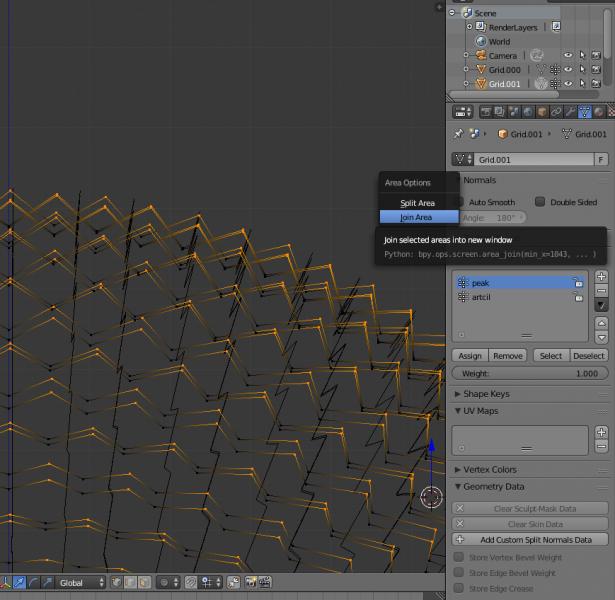Choose Split Area from Area Options menu
Viewport: 615px width, 600px height.
417,203
